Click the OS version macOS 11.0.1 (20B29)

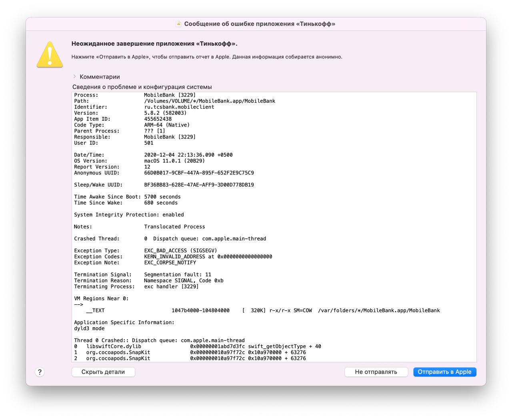pos(174,161)
